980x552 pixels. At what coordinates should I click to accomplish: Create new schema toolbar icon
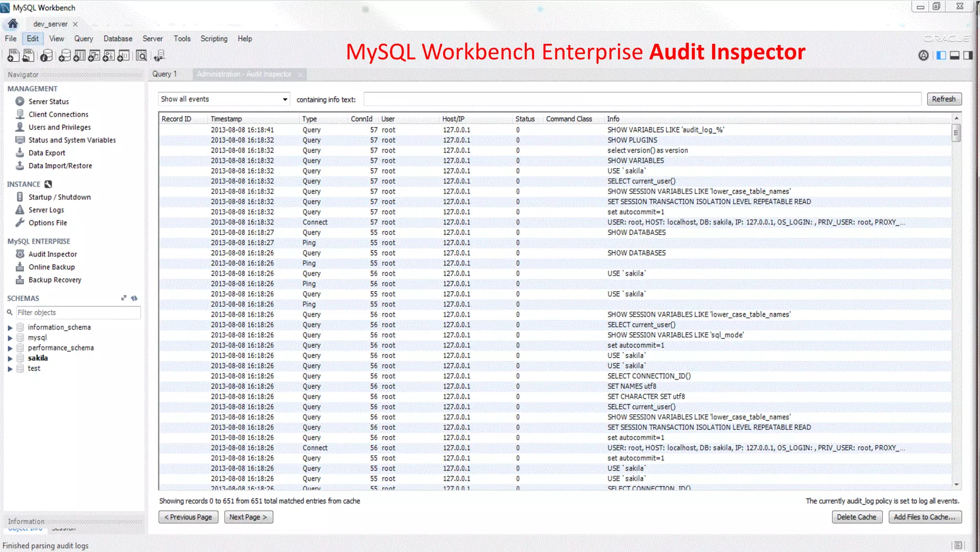[x=65, y=56]
